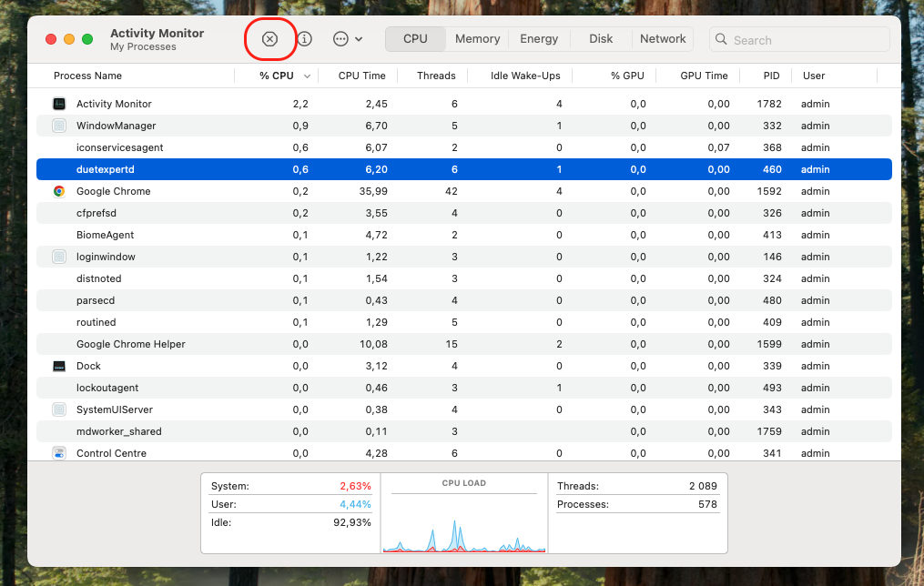The width and height of the screenshot is (924, 586).
Task: Select the duetexpertd process row
Action: pos(463,169)
